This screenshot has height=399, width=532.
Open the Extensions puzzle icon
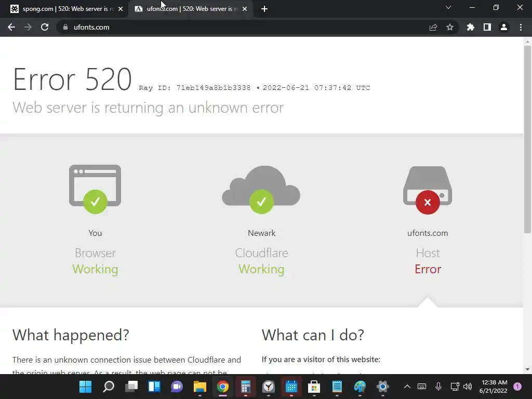pos(471,27)
